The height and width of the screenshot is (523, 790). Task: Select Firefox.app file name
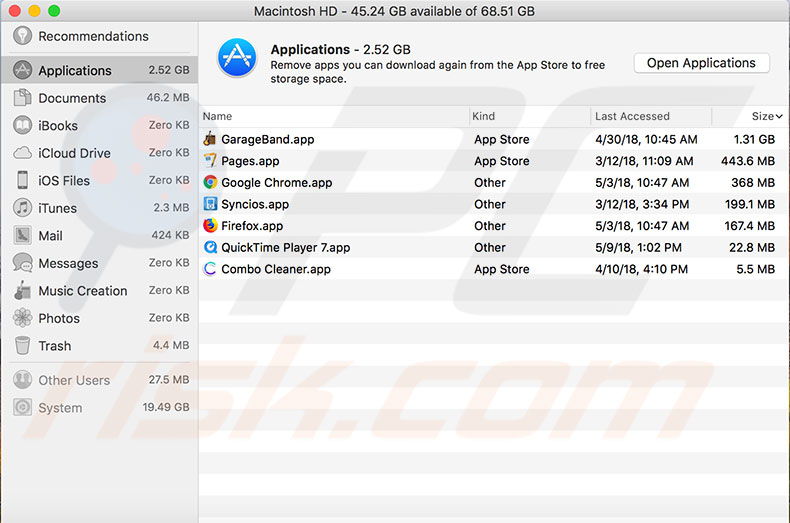click(252, 226)
